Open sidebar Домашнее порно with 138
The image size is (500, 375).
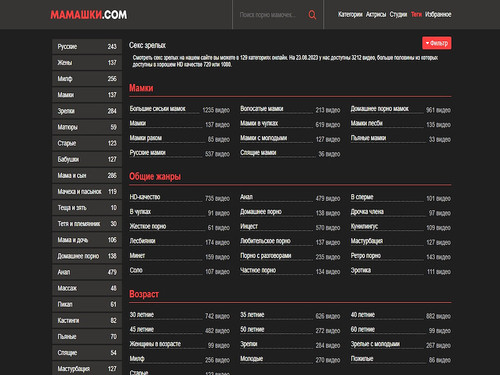point(87,256)
